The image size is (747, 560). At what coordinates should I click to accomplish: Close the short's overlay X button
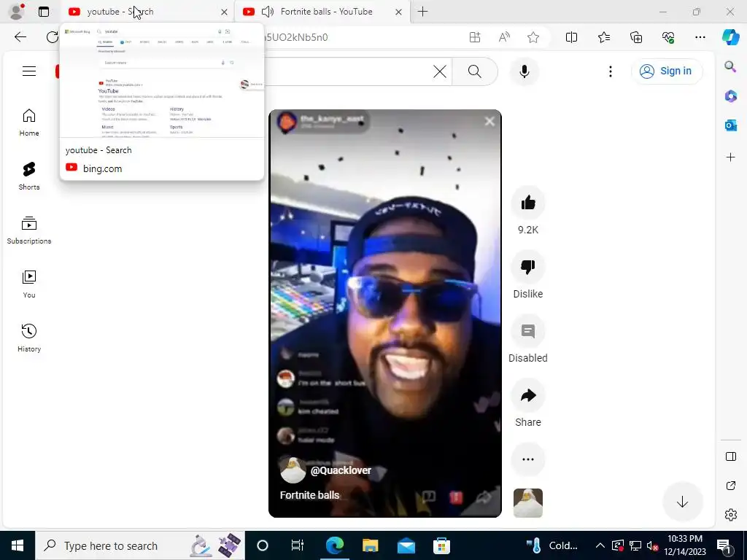489,122
